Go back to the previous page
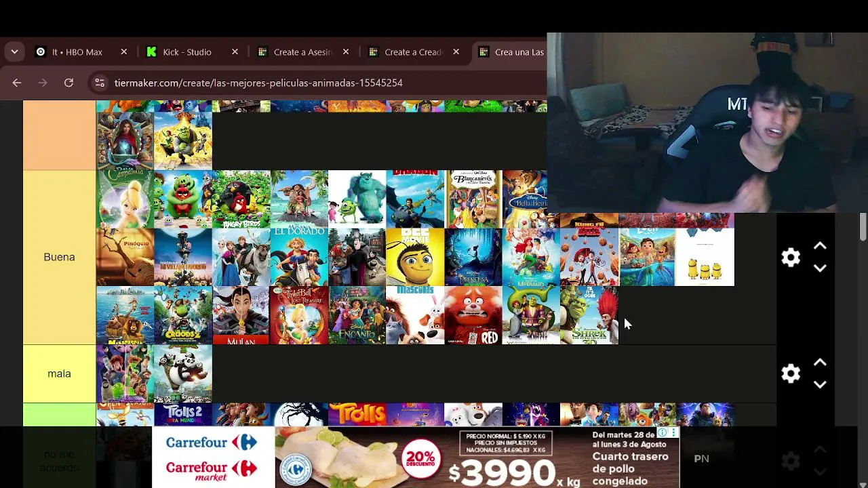 click(x=17, y=83)
